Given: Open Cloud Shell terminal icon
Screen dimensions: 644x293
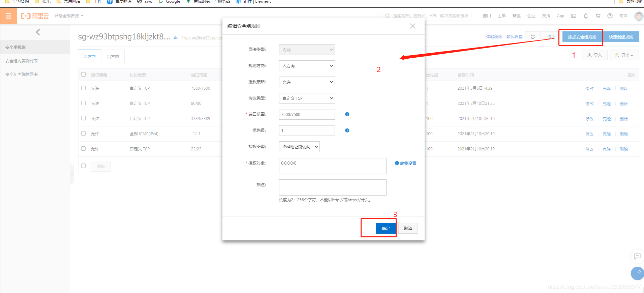Looking at the screenshot, I should pyautogui.click(x=574, y=16).
